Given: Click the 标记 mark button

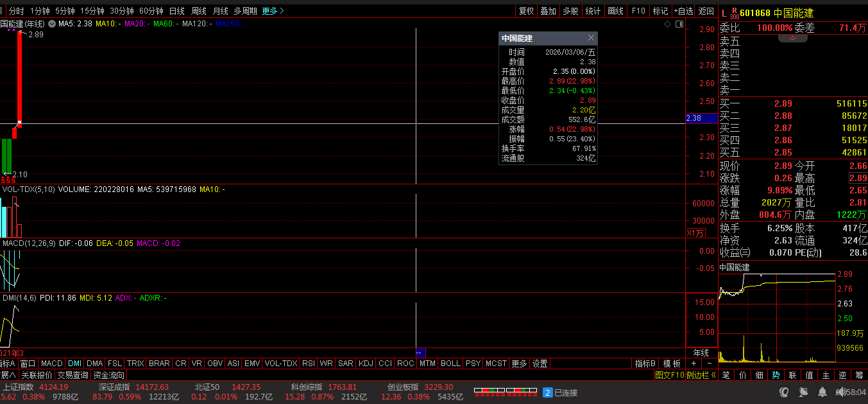Looking at the screenshot, I should point(660,11).
